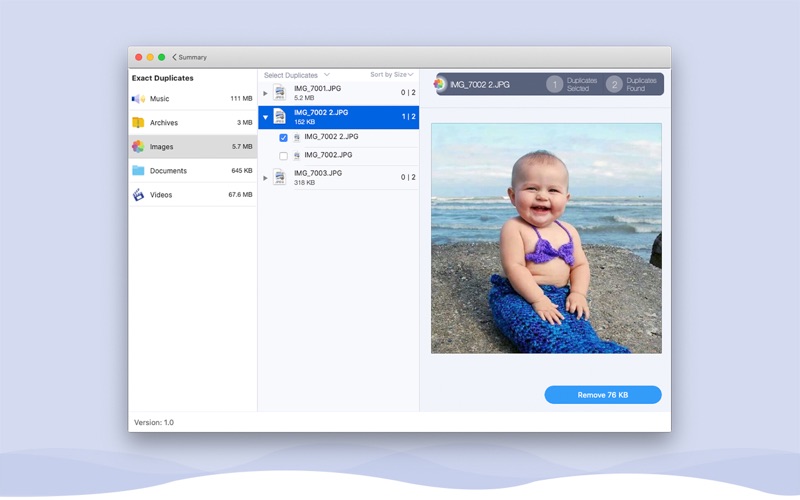This screenshot has width=800, height=500.
Task: Expand the IMG_7003.JPG duplicate group
Action: coord(265,178)
